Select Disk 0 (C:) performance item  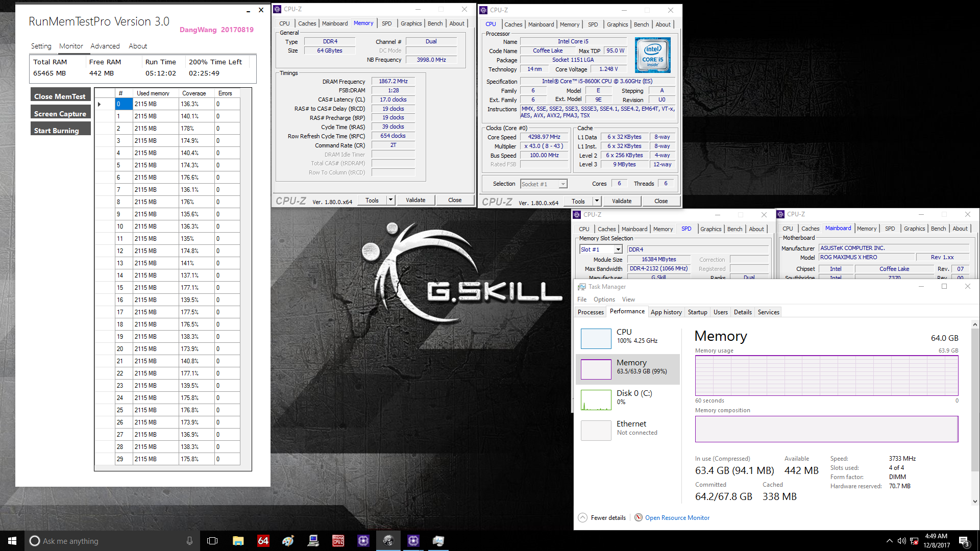(x=628, y=399)
